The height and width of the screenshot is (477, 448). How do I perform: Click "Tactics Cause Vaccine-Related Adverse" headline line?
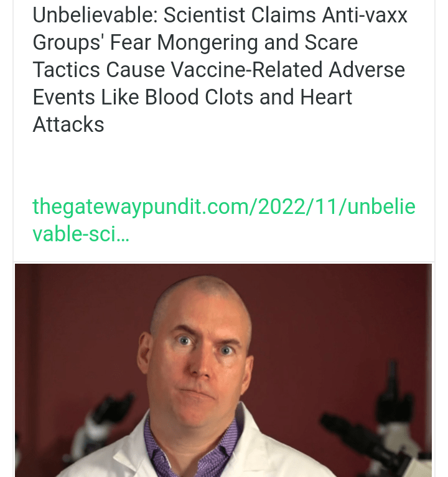(219, 70)
